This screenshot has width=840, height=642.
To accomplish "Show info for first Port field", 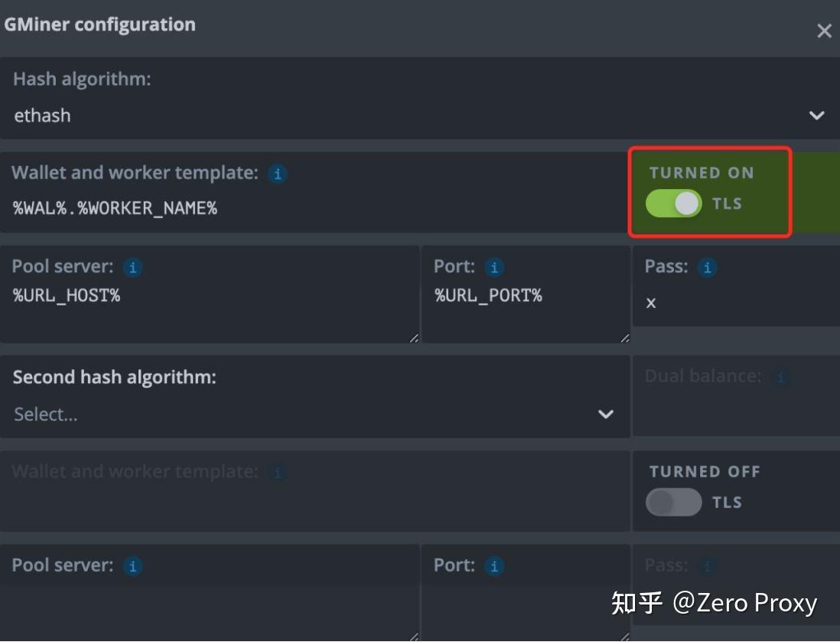I will click(494, 267).
